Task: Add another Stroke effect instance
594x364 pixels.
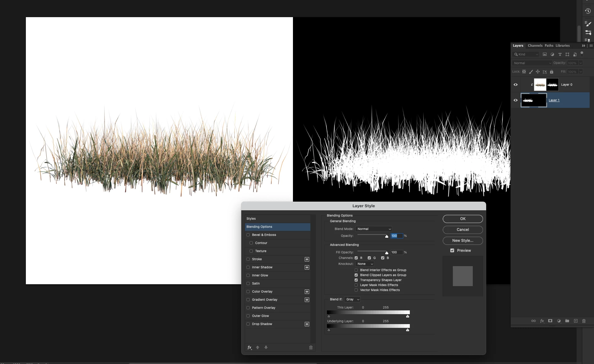Action: (307, 259)
